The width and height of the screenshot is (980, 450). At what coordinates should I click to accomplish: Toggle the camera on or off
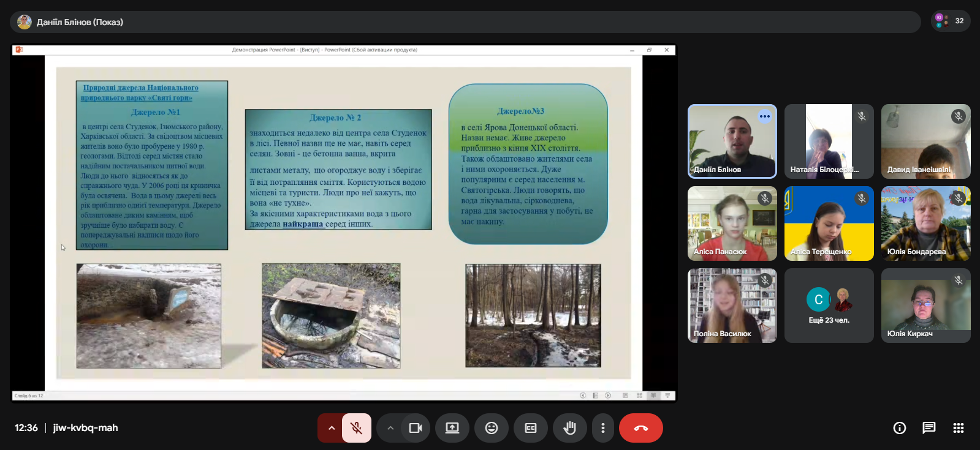416,428
